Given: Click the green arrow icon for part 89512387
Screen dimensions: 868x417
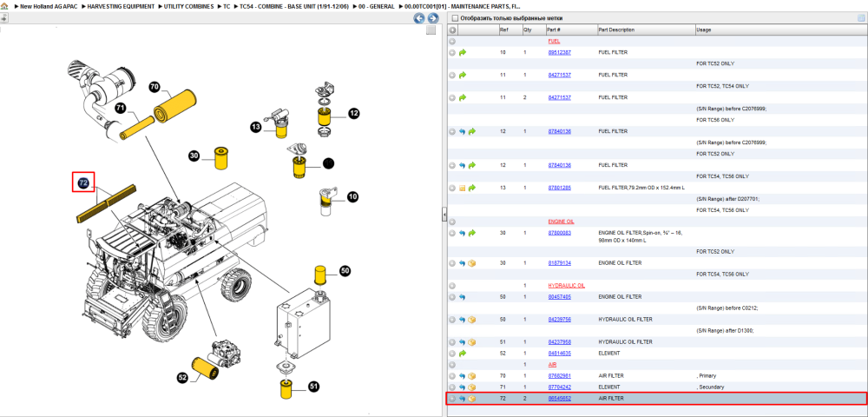Looking at the screenshot, I should pyautogui.click(x=463, y=53).
